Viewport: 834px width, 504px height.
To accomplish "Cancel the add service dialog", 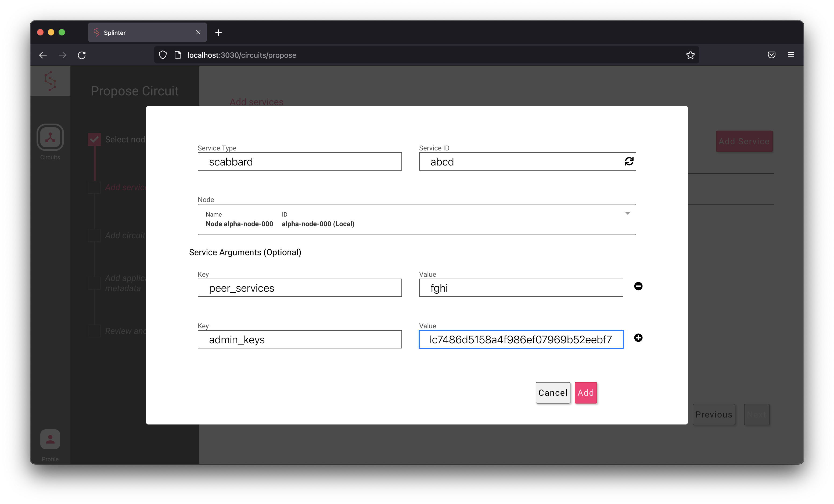I will (x=553, y=393).
